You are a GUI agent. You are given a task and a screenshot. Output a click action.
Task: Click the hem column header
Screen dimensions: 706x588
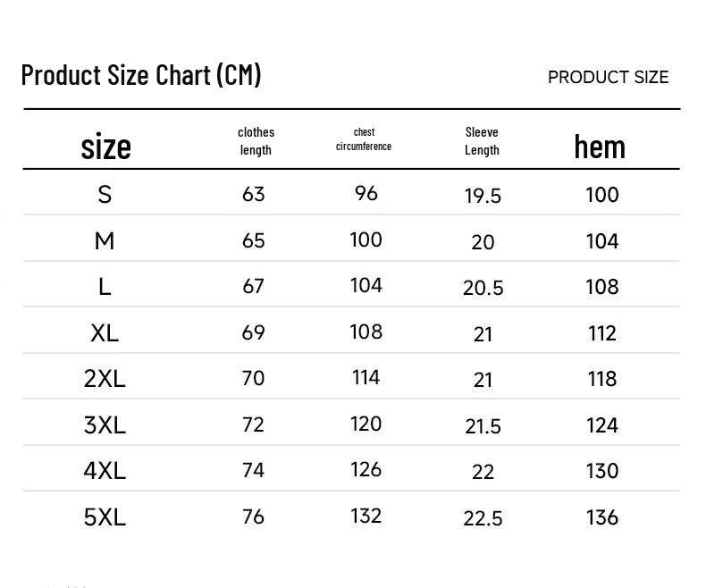pyautogui.click(x=600, y=147)
